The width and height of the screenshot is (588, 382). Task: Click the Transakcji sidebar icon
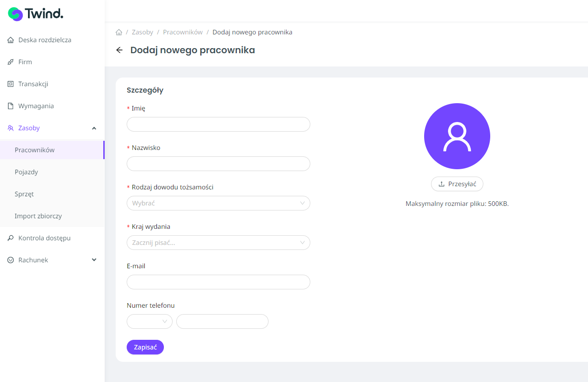click(x=11, y=84)
